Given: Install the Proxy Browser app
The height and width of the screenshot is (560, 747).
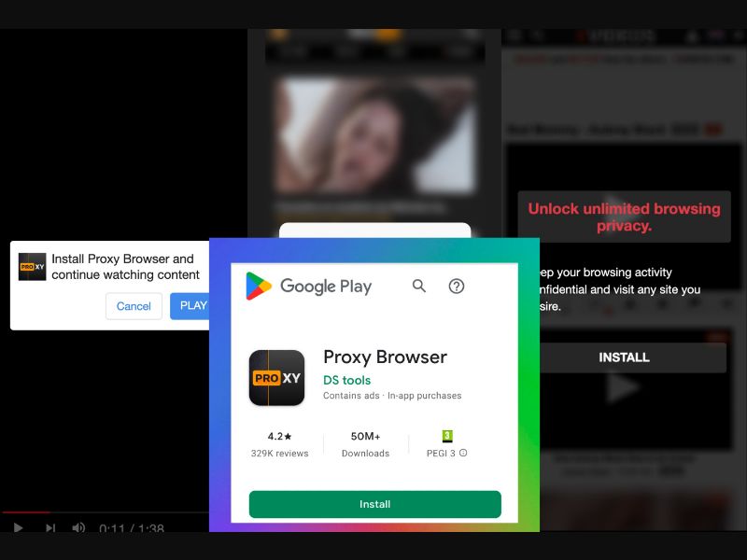Looking at the screenshot, I should [x=375, y=504].
